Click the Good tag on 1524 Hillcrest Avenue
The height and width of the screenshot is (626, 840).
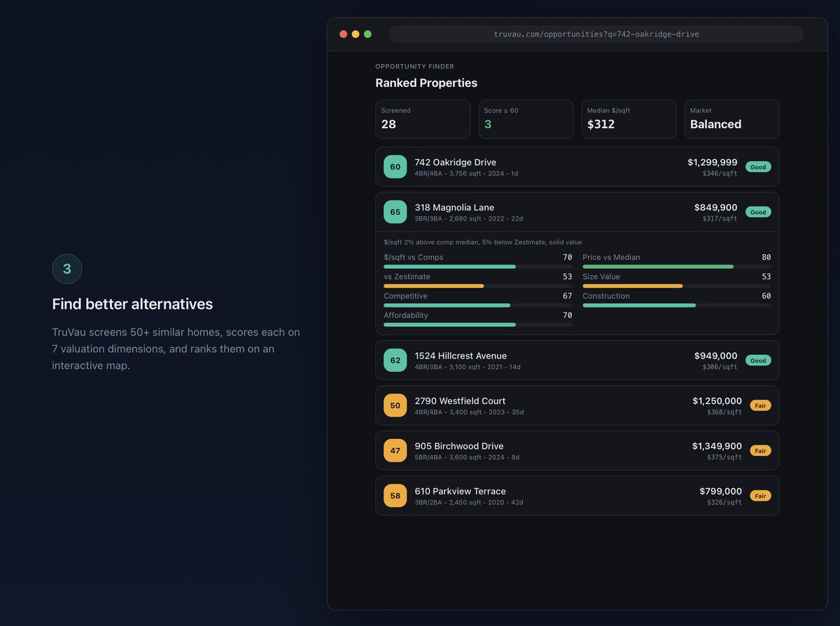(758, 361)
